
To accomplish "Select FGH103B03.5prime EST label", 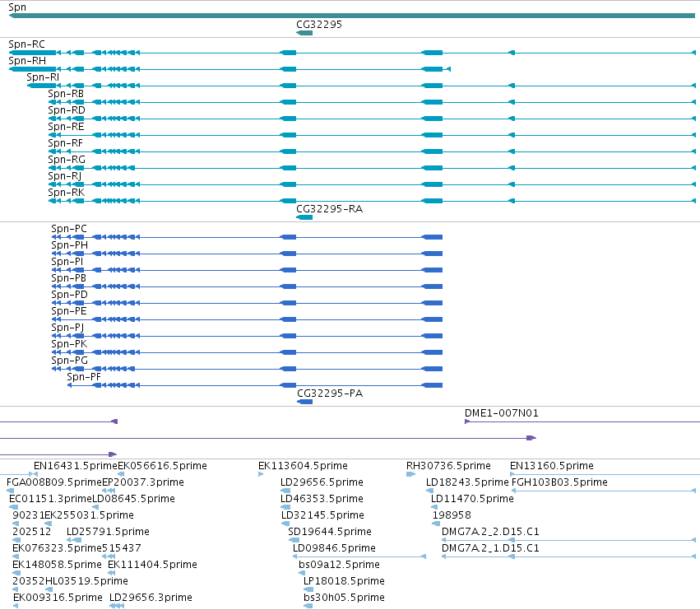I will [x=559, y=482].
